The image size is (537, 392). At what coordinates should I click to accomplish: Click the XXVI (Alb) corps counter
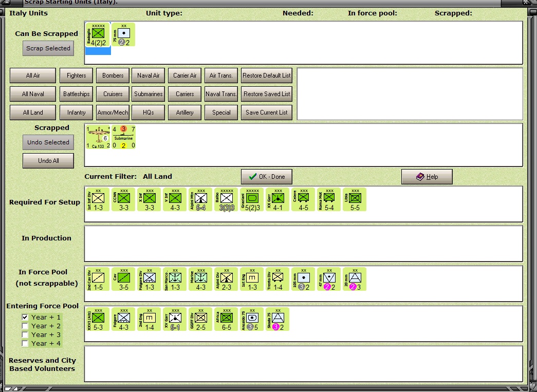(98, 320)
